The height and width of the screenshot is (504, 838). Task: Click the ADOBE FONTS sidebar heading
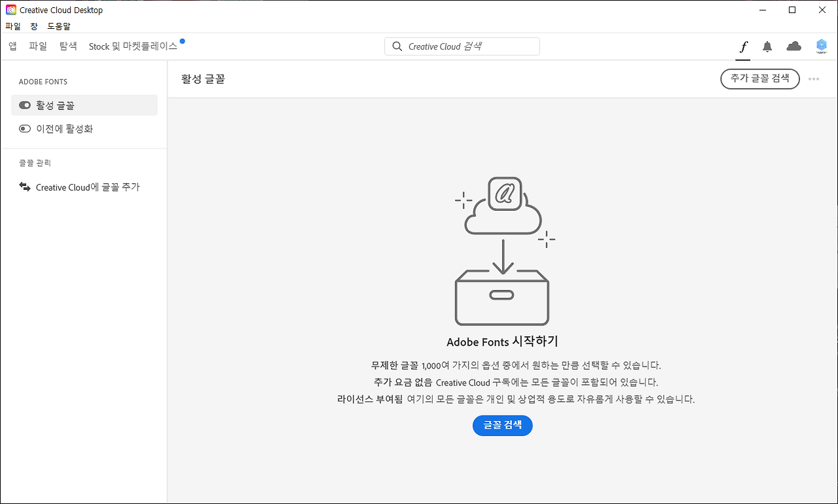pos(43,82)
